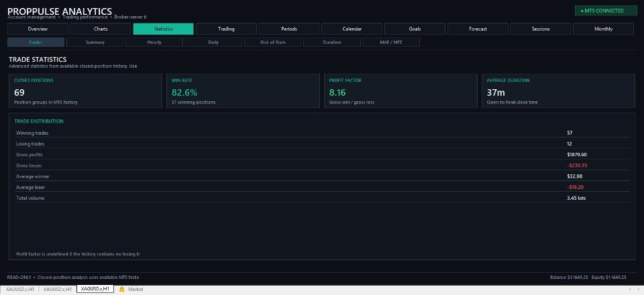Click the Total volume value 3.45 lots
Screen dimensions: 644x295
tap(576, 198)
